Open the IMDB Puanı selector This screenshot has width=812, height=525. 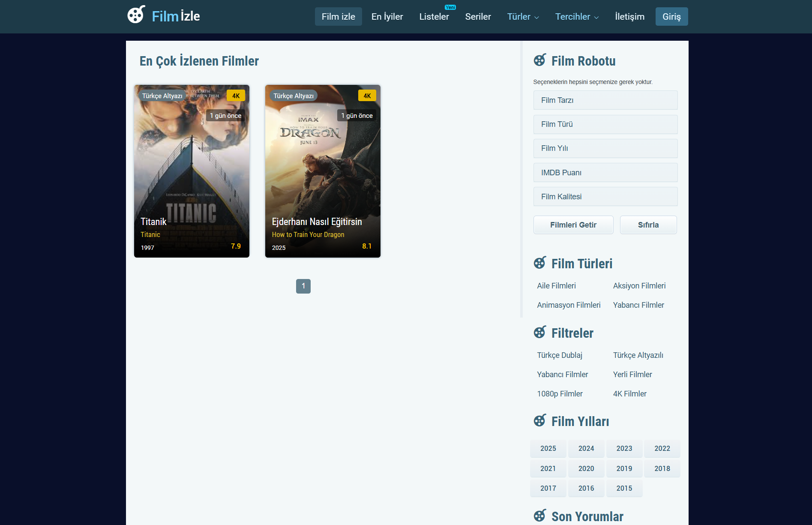pos(605,172)
